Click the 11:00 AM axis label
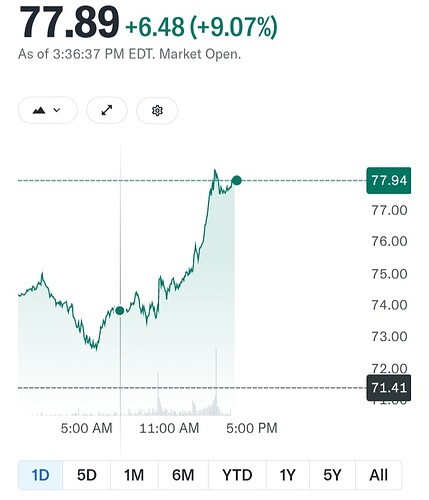Image resolution: width=429 pixels, height=500 pixels. (169, 428)
